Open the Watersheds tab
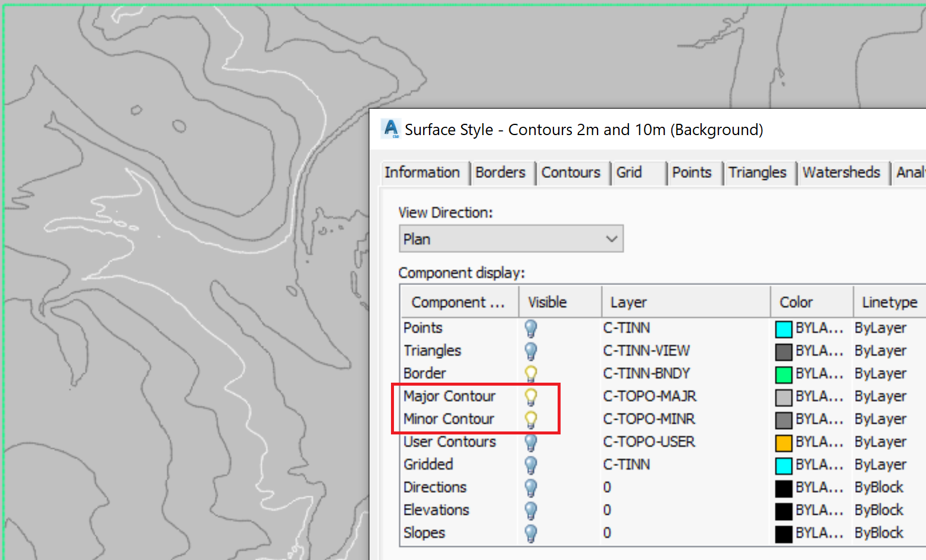 tap(841, 173)
